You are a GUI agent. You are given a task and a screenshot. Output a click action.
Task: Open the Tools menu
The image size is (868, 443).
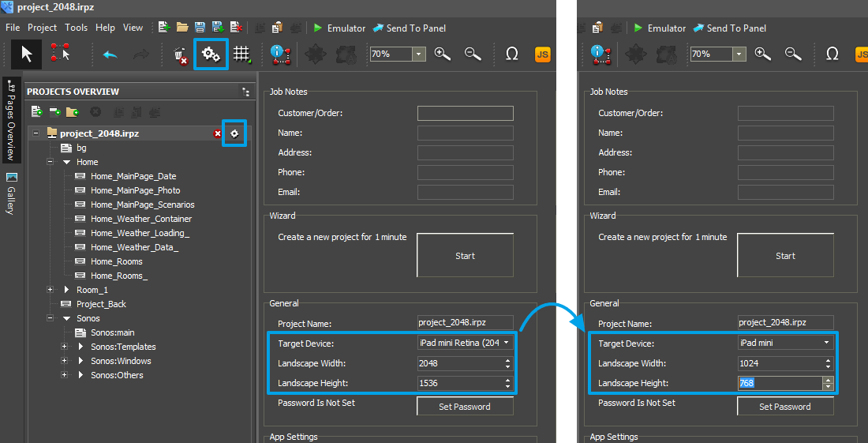coord(77,28)
